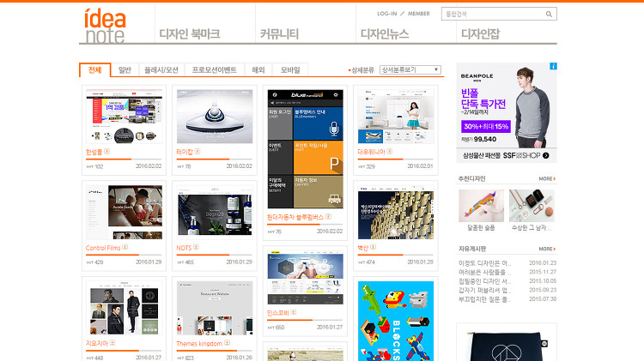Open board post '집필중인 디자인 서...'
The height and width of the screenshot is (361, 644).
tap(484, 281)
